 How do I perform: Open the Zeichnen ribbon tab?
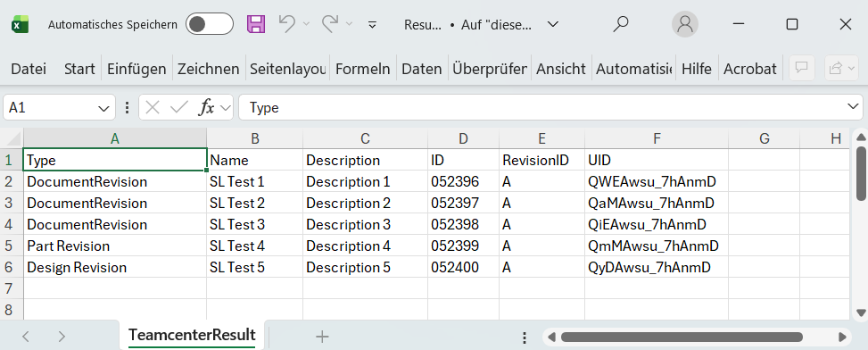point(208,69)
